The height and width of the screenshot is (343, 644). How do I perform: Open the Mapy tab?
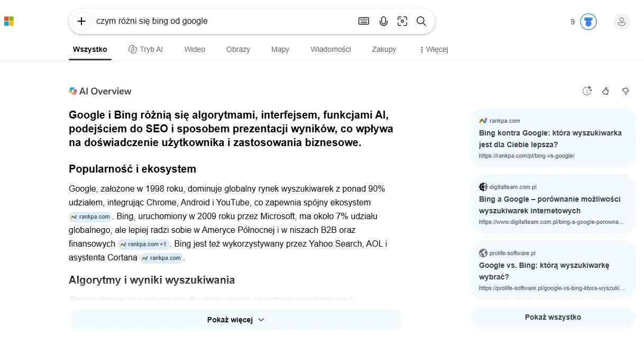[280, 49]
